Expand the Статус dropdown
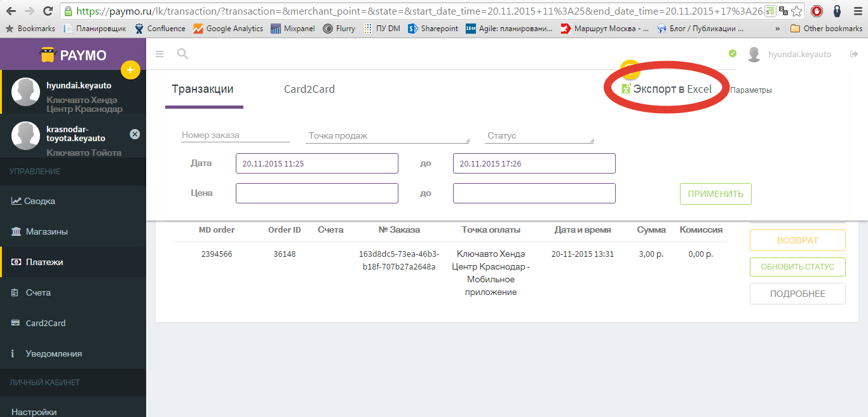Viewport: 868px width, 417px height. click(539, 136)
